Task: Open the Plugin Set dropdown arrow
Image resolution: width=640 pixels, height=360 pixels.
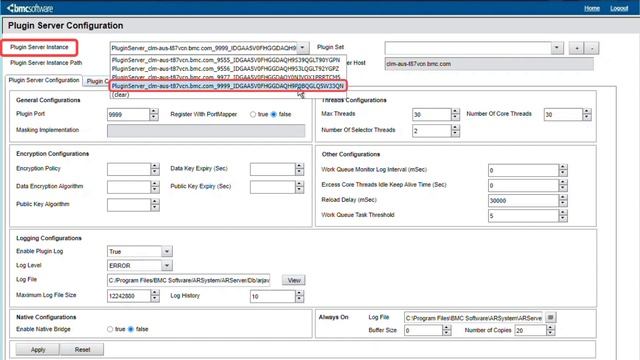Action: pos(557,48)
